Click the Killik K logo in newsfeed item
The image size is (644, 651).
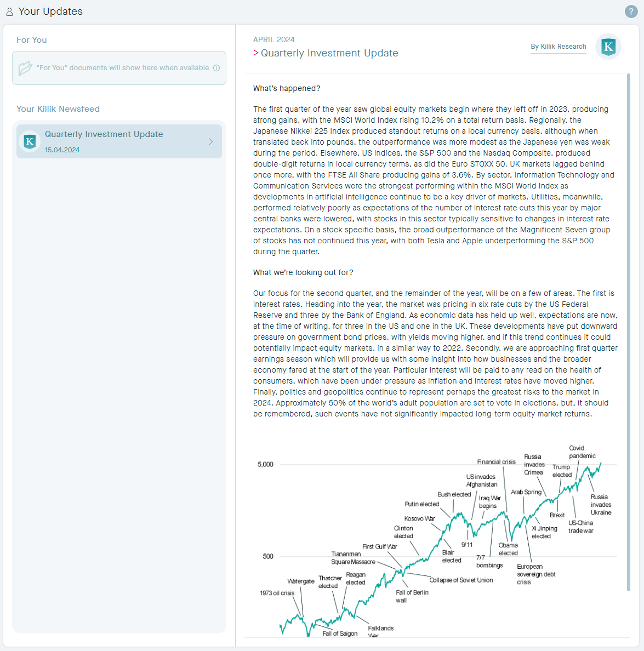click(x=30, y=141)
